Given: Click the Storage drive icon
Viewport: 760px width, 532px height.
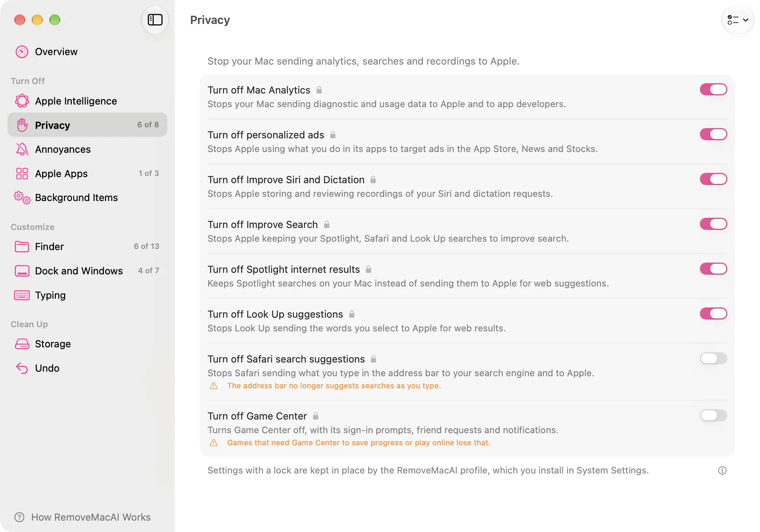Looking at the screenshot, I should (x=22, y=344).
